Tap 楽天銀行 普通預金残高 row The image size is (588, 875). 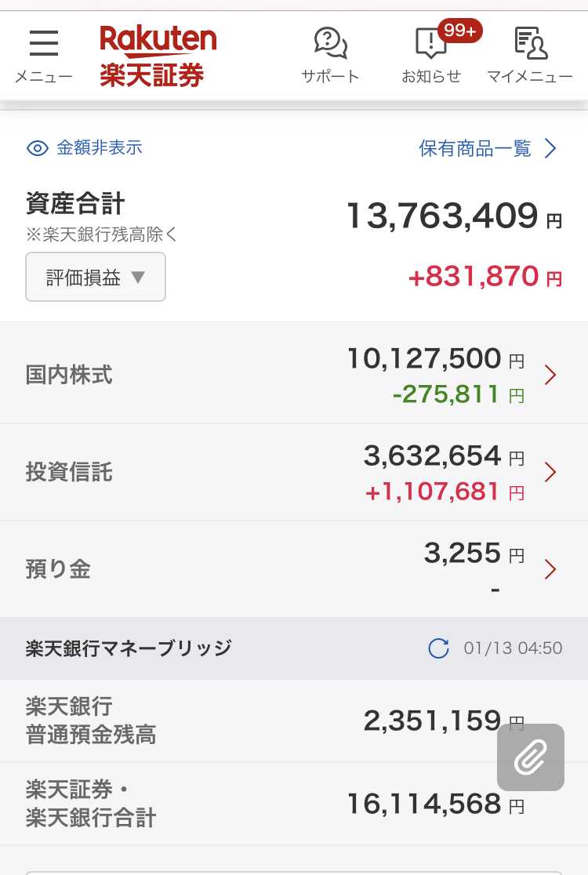294,721
